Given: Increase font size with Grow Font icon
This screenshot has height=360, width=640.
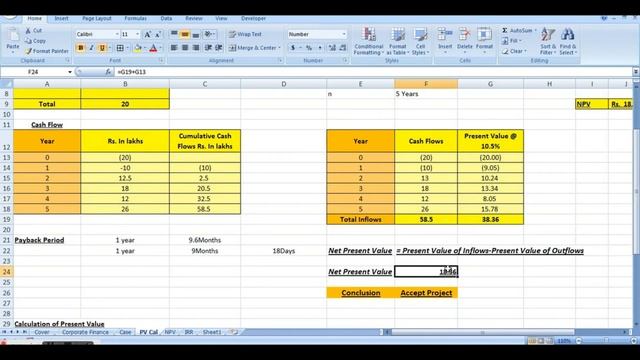Looking at the screenshot, I should click(x=148, y=35).
